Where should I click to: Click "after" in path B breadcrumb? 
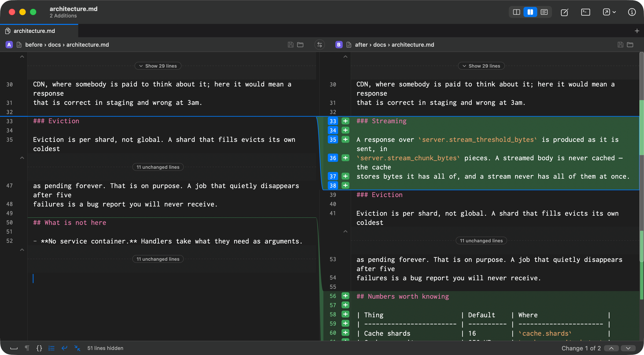(x=361, y=45)
